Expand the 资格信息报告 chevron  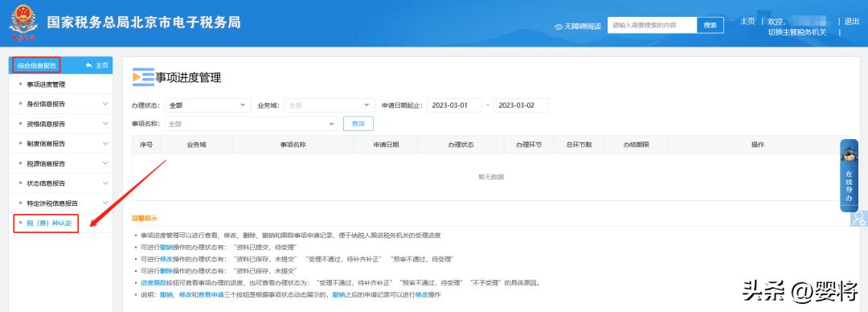pos(105,124)
